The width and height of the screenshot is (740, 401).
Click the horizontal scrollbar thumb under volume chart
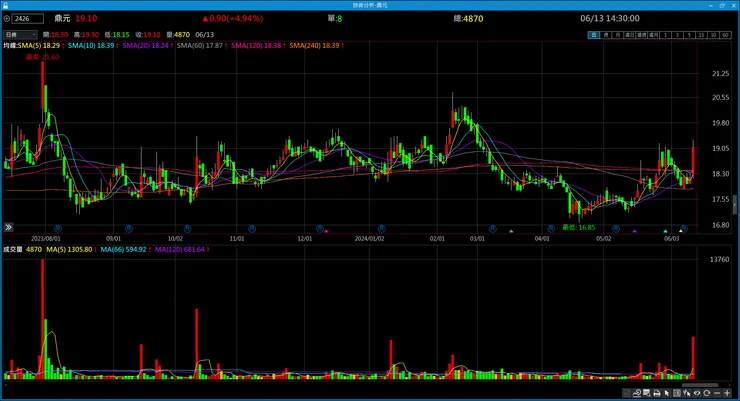coord(700,385)
